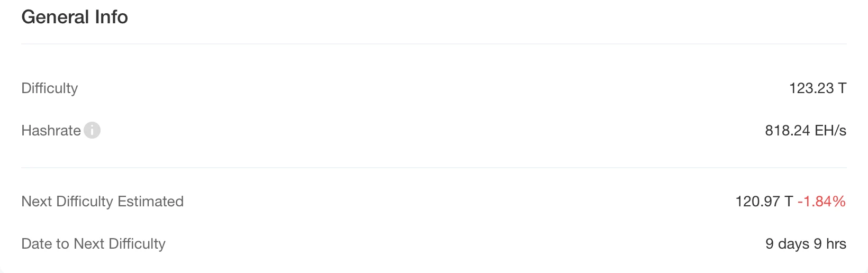This screenshot has height=273, width=868.
Task: Select the 9 days 9 hrs countdown
Action: [806, 243]
